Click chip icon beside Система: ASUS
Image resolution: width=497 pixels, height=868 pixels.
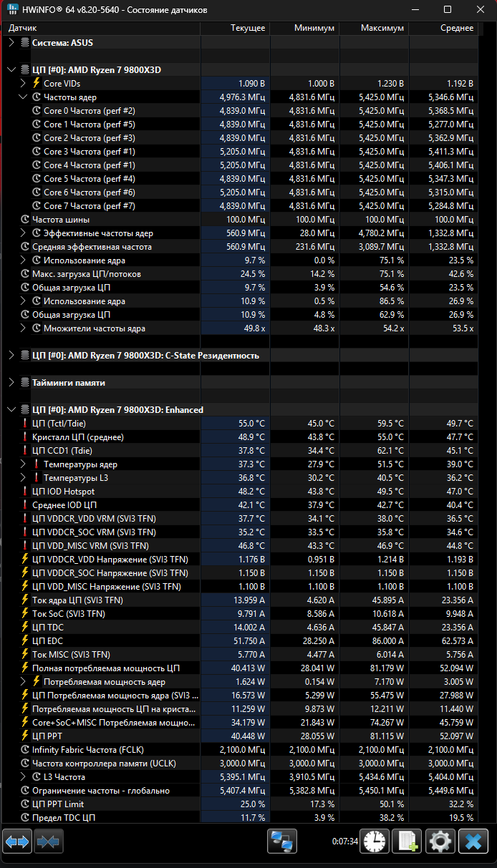click(x=25, y=43)
